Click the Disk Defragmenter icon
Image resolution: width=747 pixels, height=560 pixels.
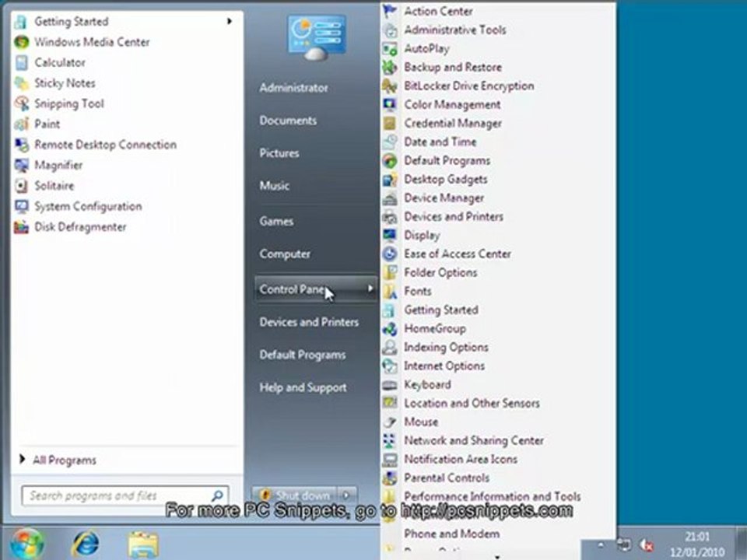pos(22,226)
